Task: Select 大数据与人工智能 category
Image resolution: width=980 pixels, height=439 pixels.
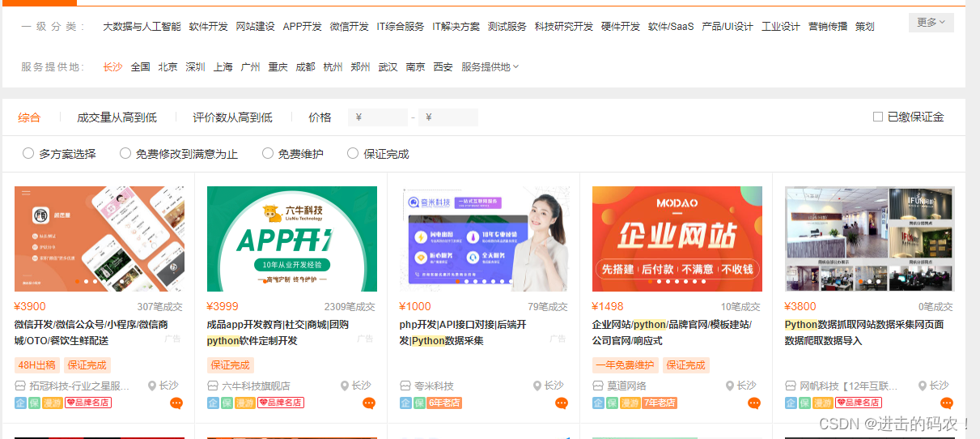Action: click(142, 26)
